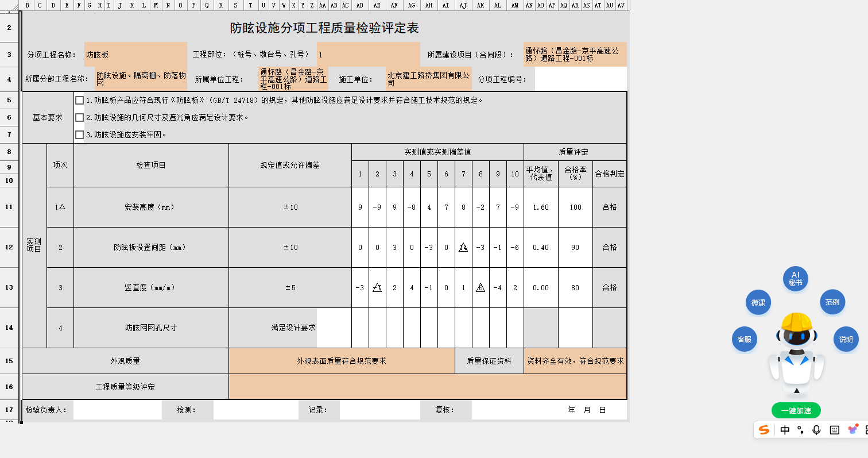868x458 pixels.
Task: Check the box for requirement 3 about 安装牢固
Action: [79, 134]
